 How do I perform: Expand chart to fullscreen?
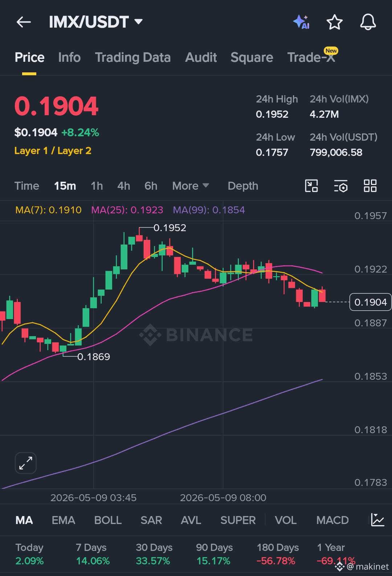click(26, 463)
